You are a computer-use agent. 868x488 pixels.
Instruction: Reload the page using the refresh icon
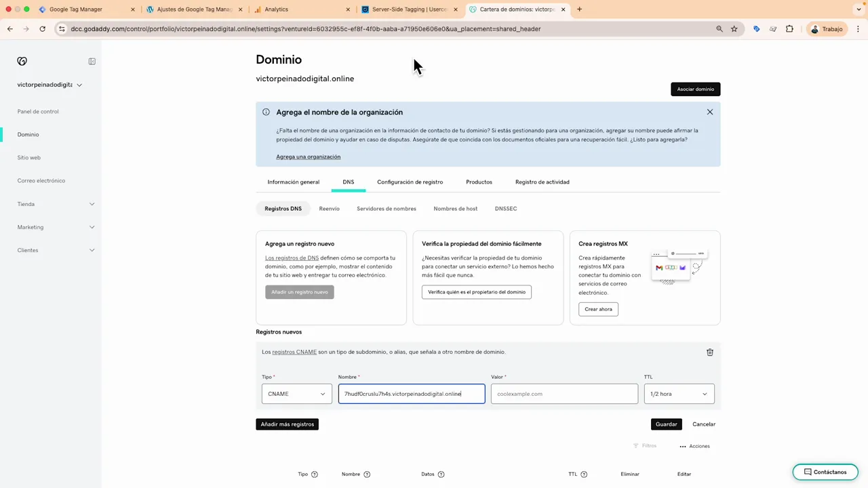coord(42,28)
